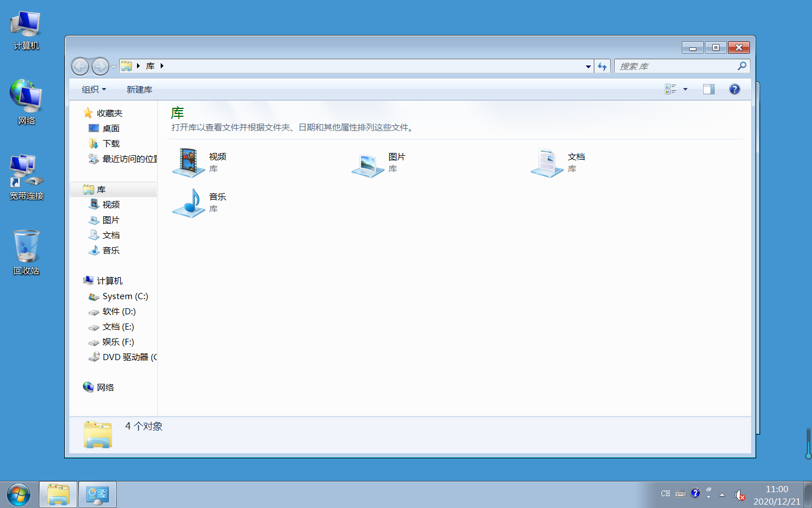The width and height of the screenshot is (812, 508).
Task: Unmute the speaker in the system tray
Action: (x=739, y=494)
